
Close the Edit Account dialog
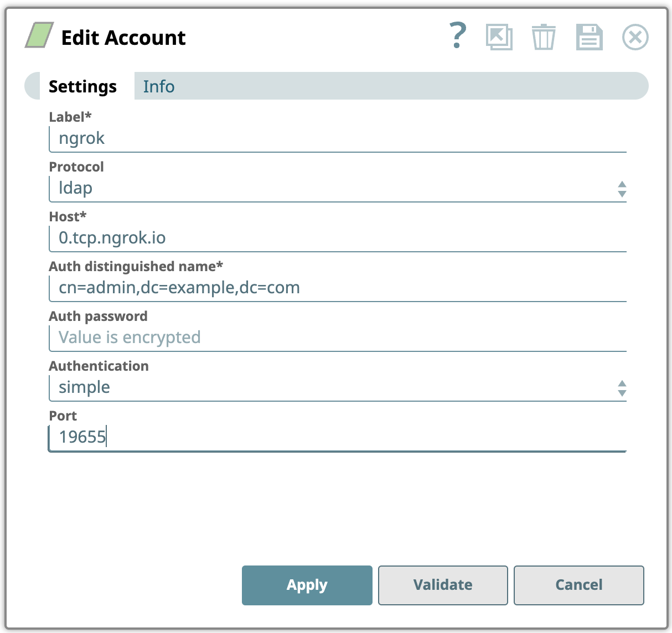(635, 37)
